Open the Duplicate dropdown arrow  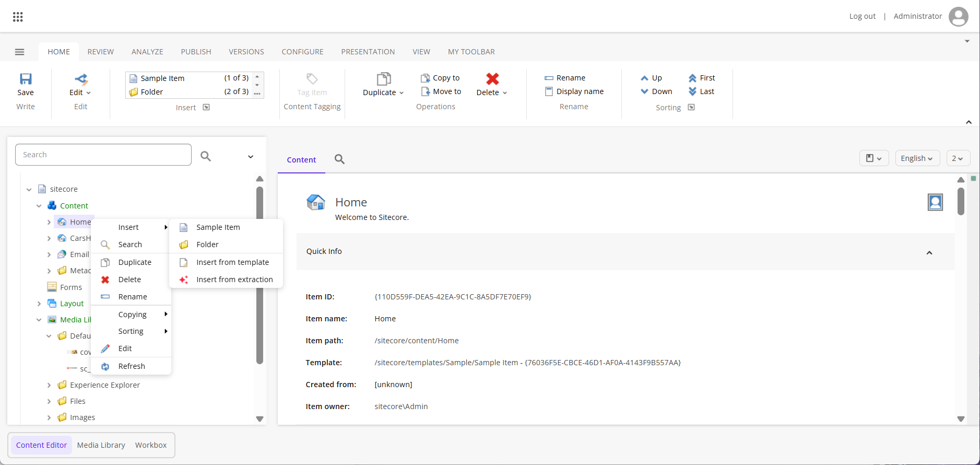pos(402,93)
